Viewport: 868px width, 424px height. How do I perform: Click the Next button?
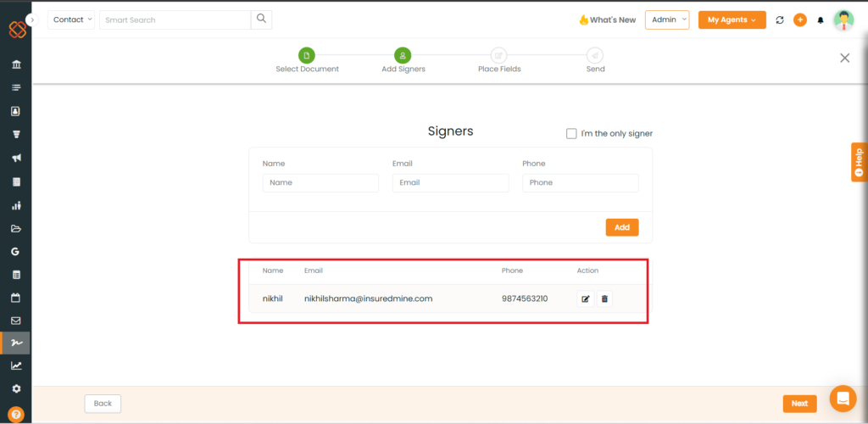click(x=799, y=404)
